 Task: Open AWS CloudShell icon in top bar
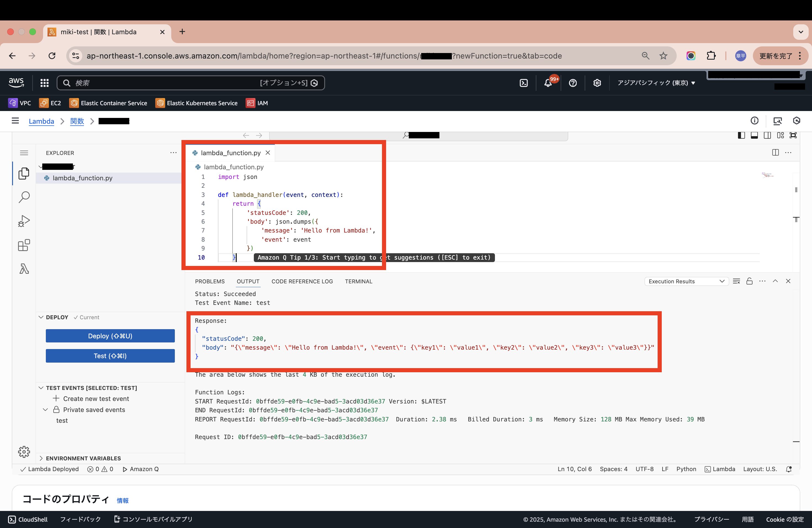point(523,83)
